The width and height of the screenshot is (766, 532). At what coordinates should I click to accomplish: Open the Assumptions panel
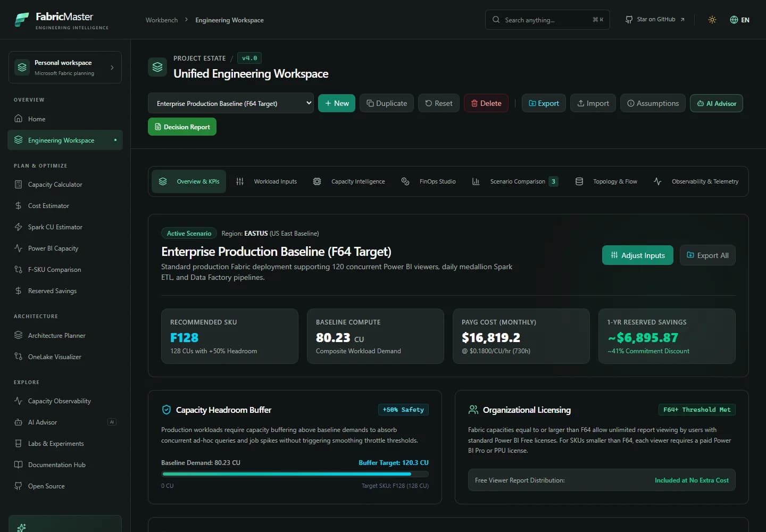click(x=653, y=103)
